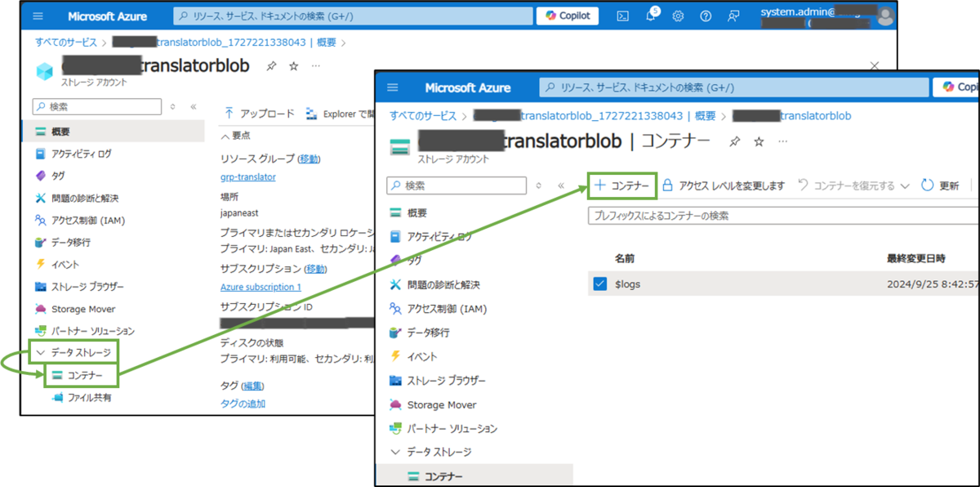Collapse the back window sidebar menu
The width and height of the screenshot is (980, 487).
[x=194, y=106]
